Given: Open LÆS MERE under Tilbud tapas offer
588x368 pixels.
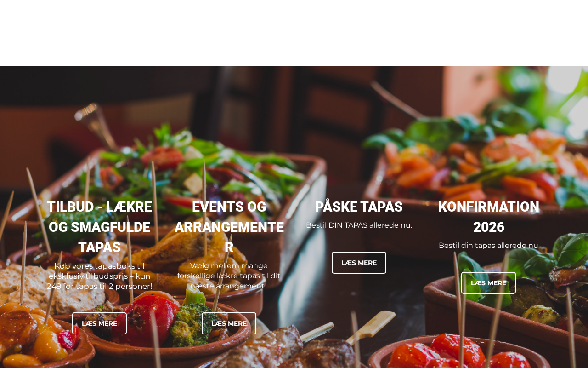Looking at the screenshot, I should (99, 323).
